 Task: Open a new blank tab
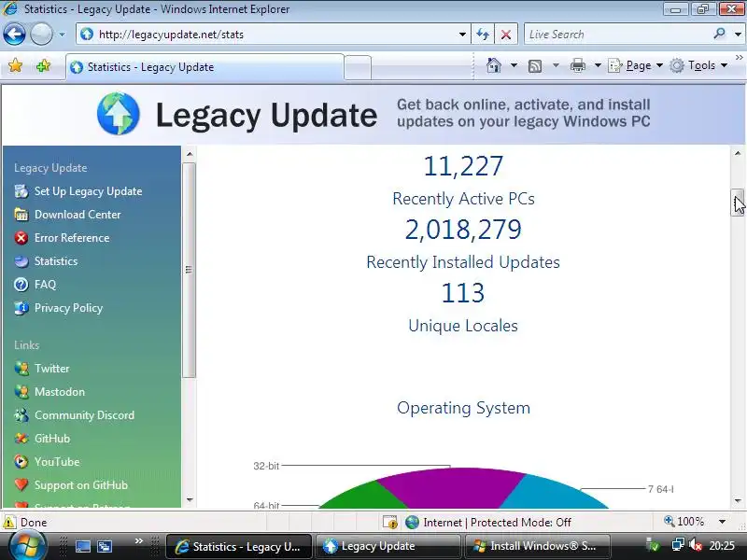pos(358,67)
